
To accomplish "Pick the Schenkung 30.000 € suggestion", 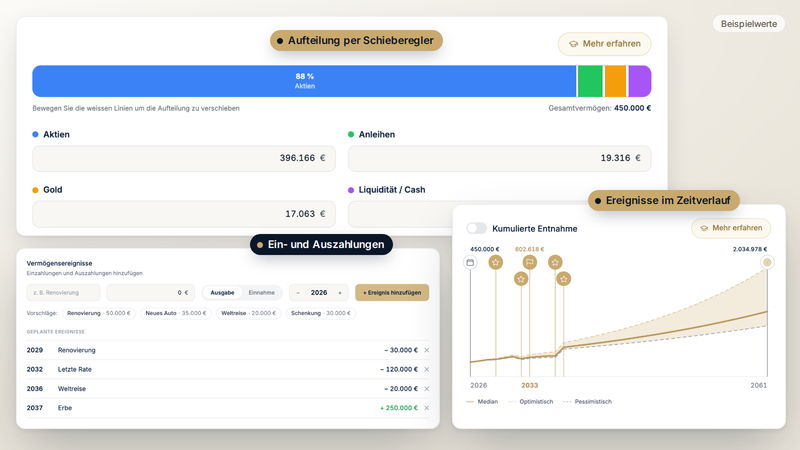I will pos(320,313).
